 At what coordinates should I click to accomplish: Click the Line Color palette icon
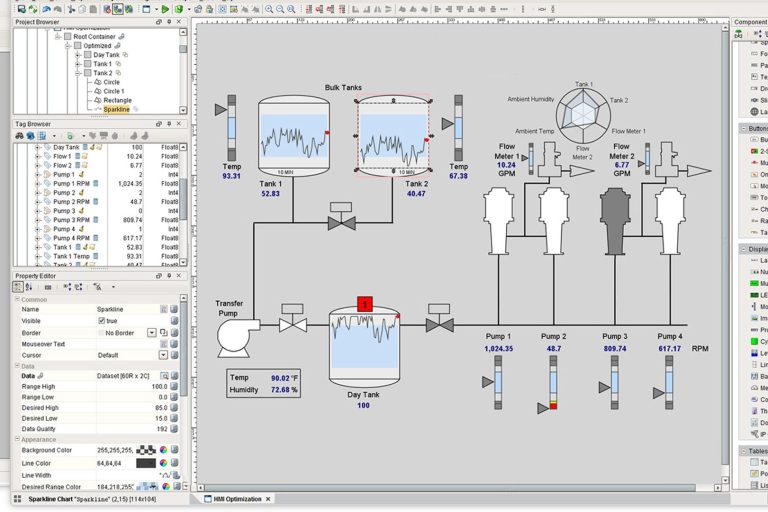pos(164,463)
